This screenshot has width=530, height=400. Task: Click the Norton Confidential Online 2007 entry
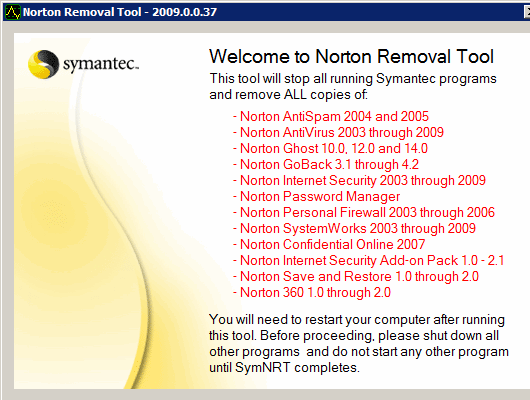pos(329,244)
